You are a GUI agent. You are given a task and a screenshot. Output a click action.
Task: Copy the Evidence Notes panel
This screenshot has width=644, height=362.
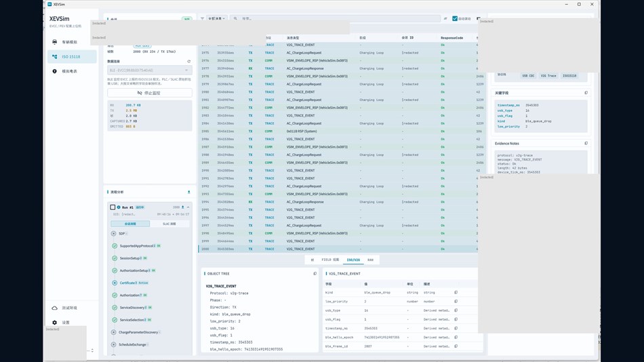pos(586,144)
